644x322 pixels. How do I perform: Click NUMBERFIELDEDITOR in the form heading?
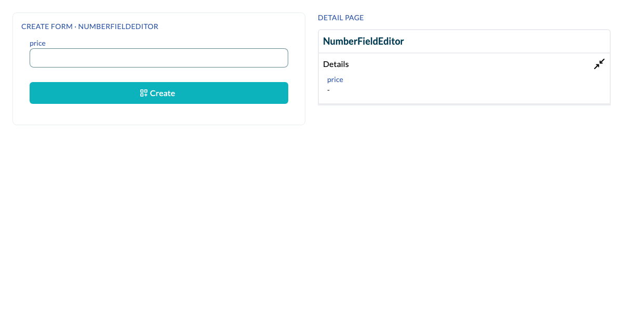pos(118,26)
